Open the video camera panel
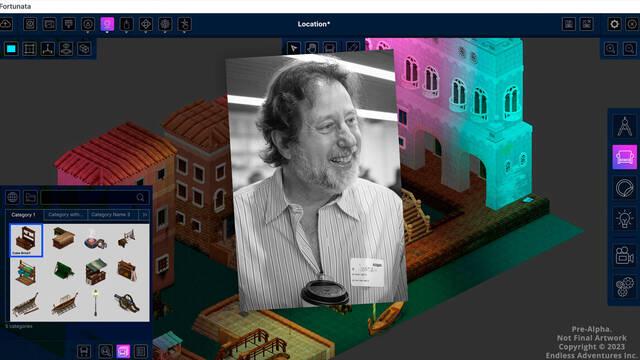This screenshot has height=360, width=640. tap(624, 256)
